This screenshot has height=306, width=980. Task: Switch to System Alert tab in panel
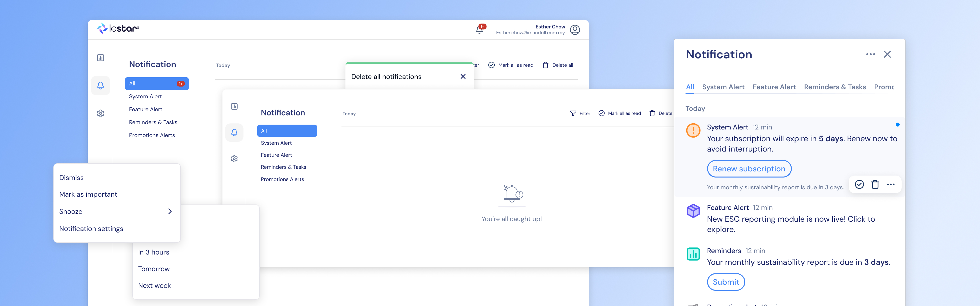723,87
